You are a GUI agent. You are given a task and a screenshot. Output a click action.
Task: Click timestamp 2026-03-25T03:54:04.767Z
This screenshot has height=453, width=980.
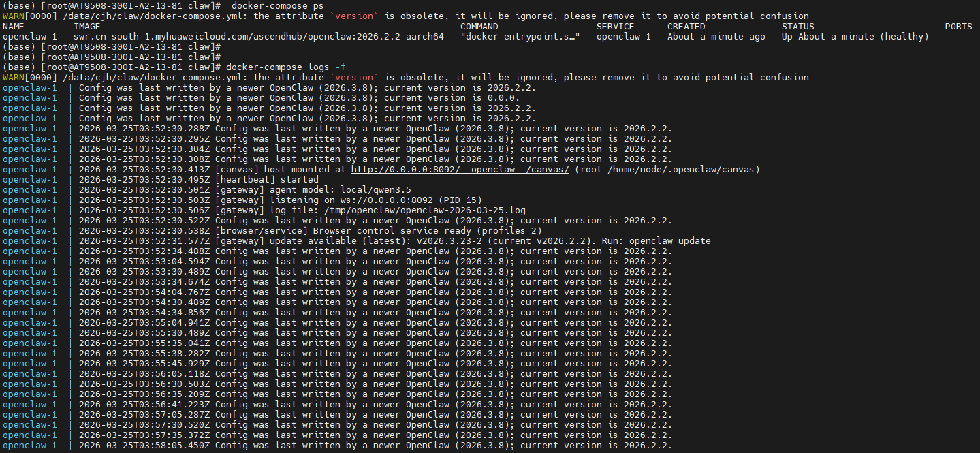[x=144, y=292]
